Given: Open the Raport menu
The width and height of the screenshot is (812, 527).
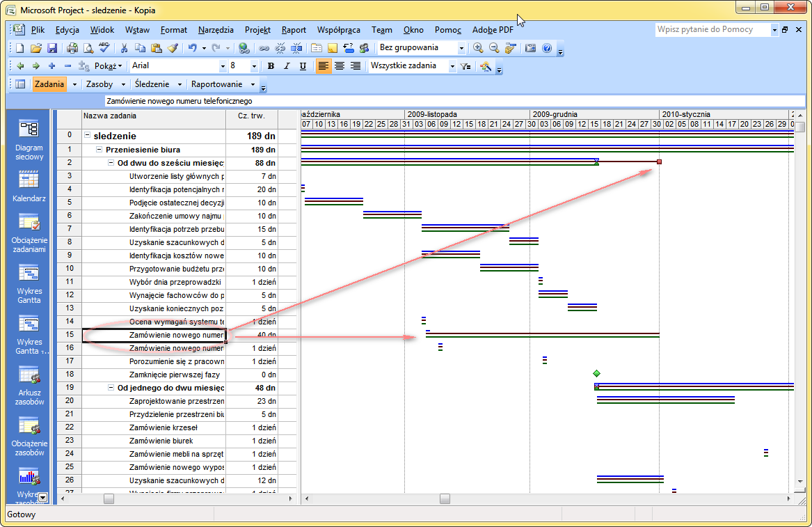Looking at the screenshot, I should coord(294,30).
